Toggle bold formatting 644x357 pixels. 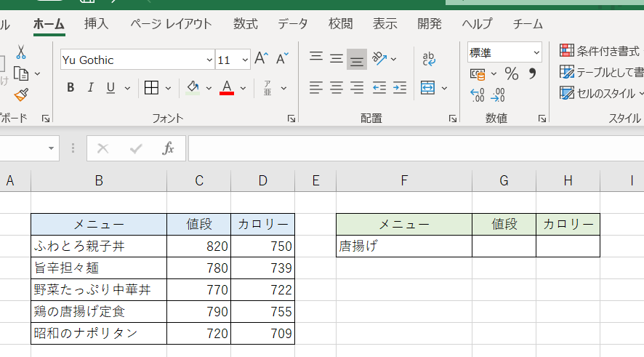tap(71, 87)
